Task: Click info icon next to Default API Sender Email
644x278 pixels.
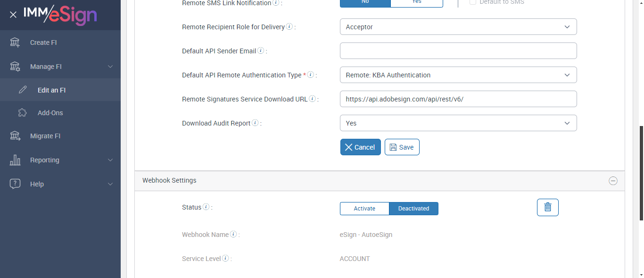Action: [261, 51]
